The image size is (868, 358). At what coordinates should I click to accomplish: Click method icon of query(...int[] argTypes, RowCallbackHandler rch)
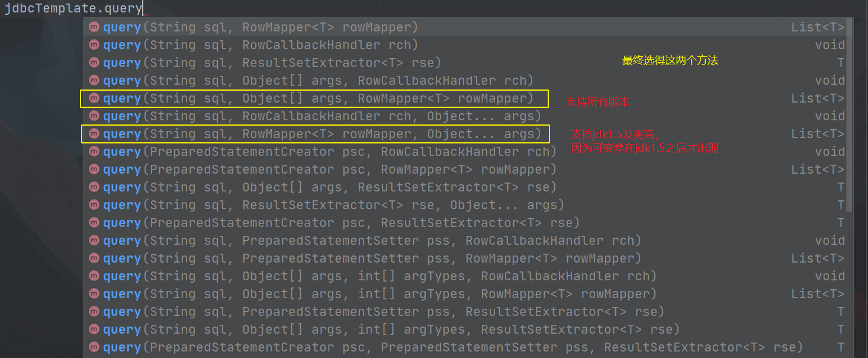pyautogui.click(x=94, y=276)
